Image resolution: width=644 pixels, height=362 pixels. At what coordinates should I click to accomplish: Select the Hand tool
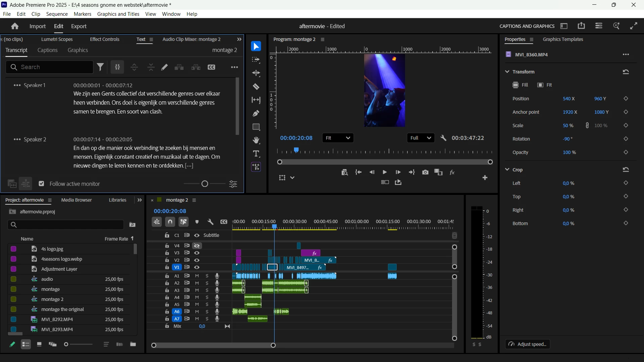pos(256,140)
